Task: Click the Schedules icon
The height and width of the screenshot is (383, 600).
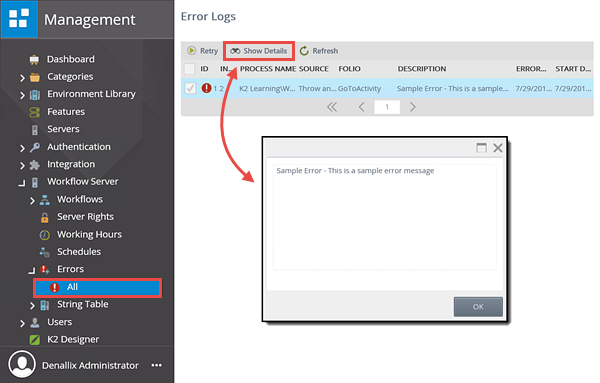Action: (x=45, y=252)
